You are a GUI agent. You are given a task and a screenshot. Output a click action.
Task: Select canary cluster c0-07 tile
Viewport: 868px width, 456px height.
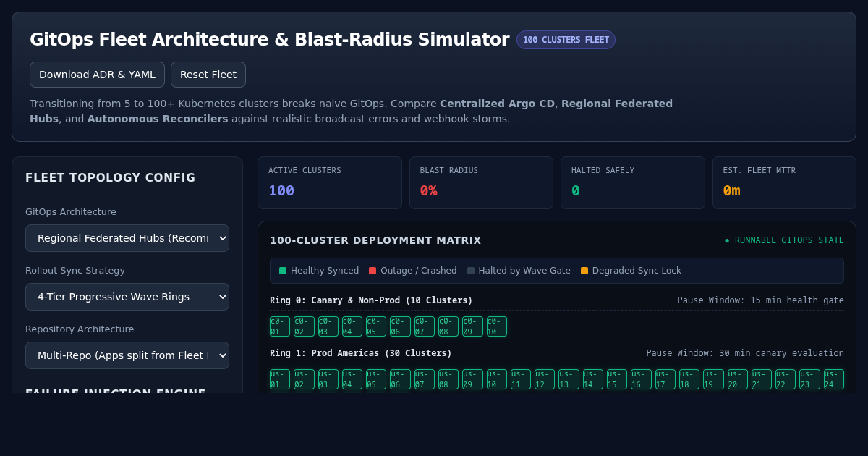[x=425, y=326]
